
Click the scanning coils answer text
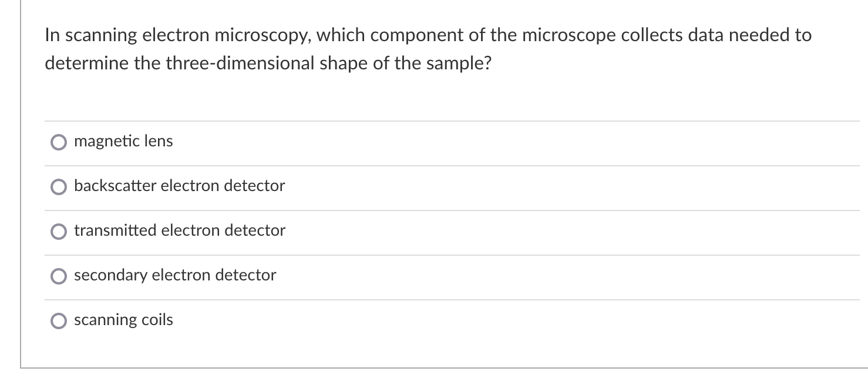tap(123, 320)
